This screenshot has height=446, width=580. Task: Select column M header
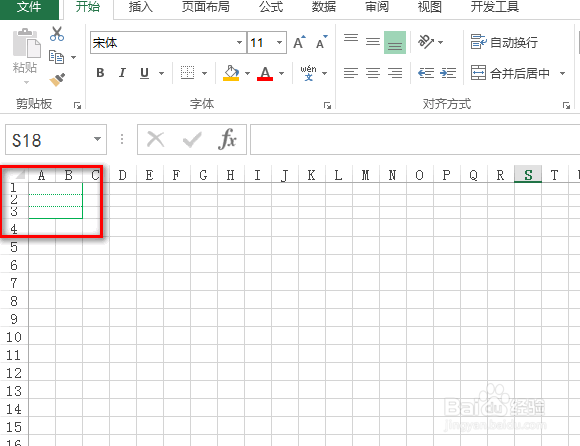(365, 175)
